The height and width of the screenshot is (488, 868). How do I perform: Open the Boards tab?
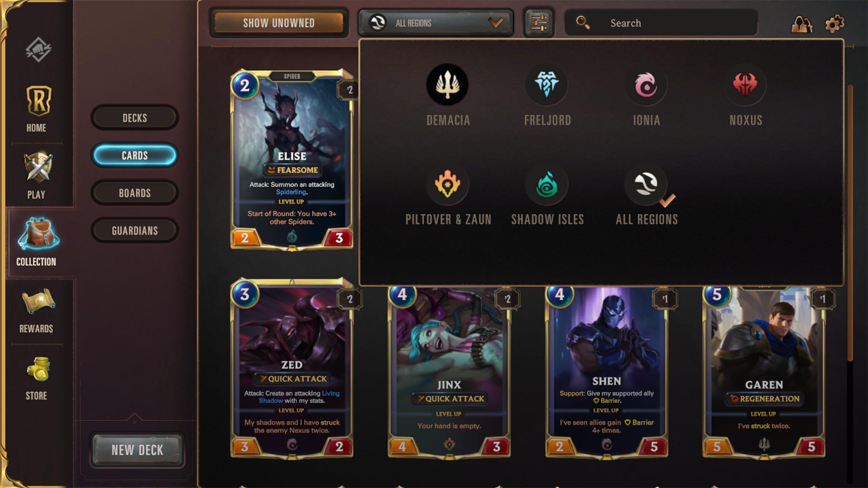[x=135, y=193]
